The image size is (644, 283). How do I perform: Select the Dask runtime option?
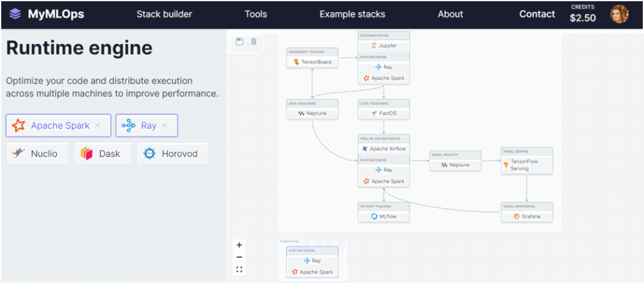(x=102, y=153)
